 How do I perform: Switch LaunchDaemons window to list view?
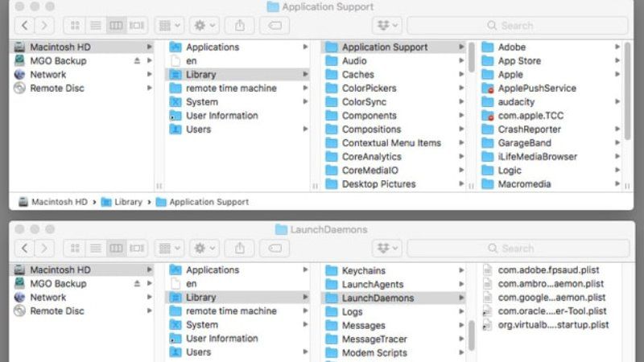click(x=96, y=249)
